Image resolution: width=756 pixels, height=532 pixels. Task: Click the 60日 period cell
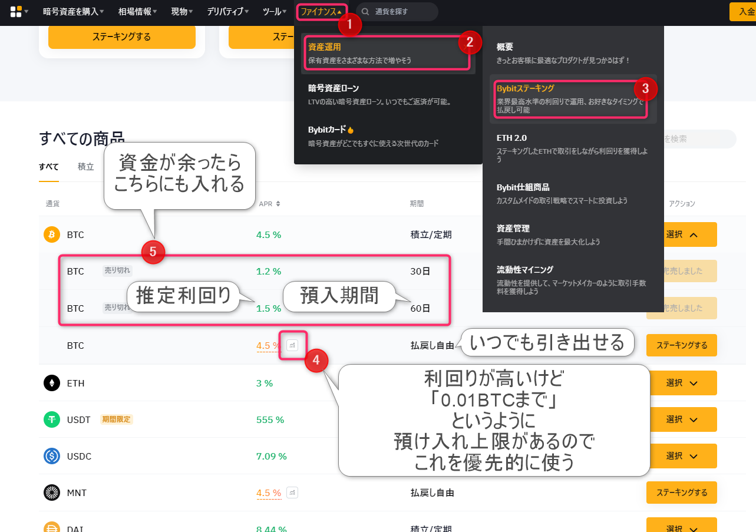(420, 308)
